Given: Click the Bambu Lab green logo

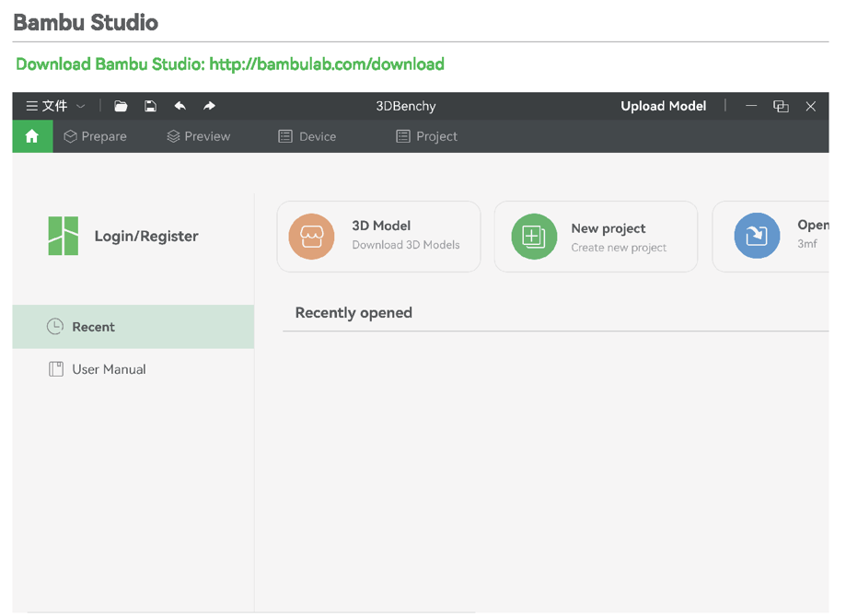Looking at the screenshot, I should (64, 236).
